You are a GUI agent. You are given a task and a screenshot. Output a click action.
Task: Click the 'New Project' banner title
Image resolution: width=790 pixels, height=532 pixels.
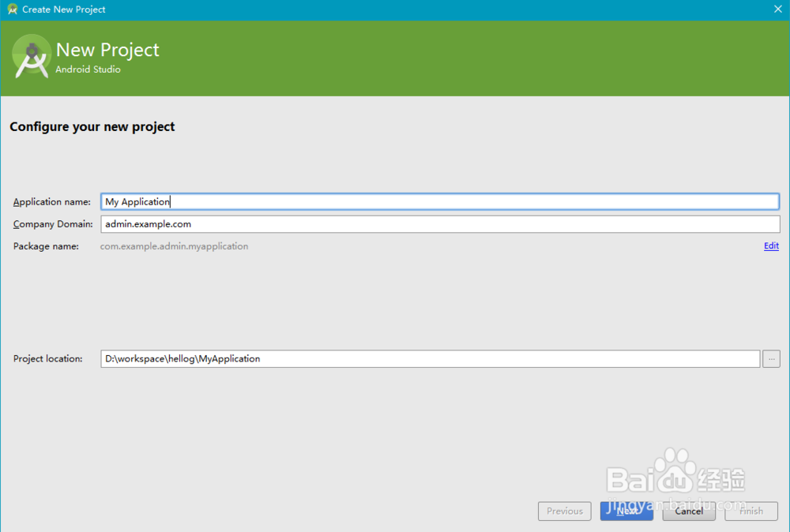(x=107, y=50)
